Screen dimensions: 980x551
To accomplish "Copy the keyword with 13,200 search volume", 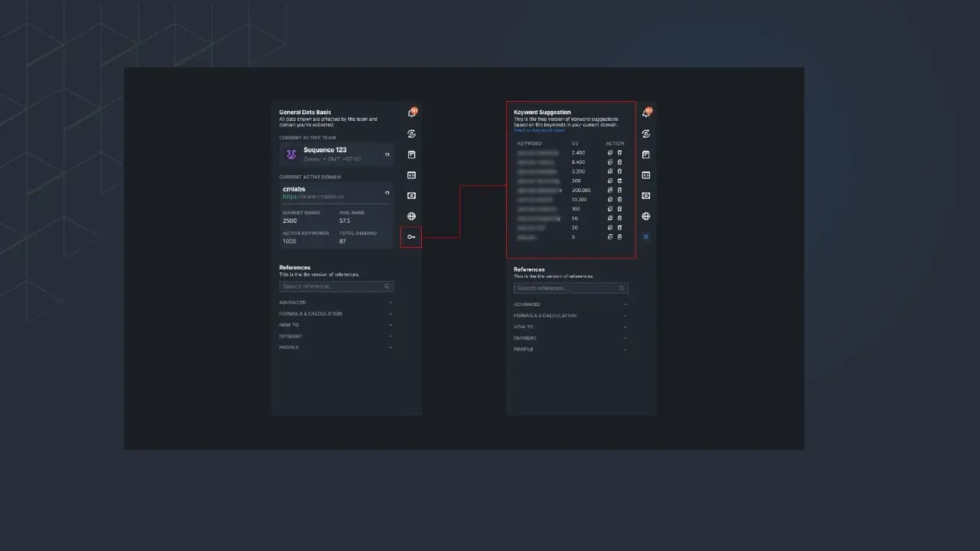I will click(610, 200).
